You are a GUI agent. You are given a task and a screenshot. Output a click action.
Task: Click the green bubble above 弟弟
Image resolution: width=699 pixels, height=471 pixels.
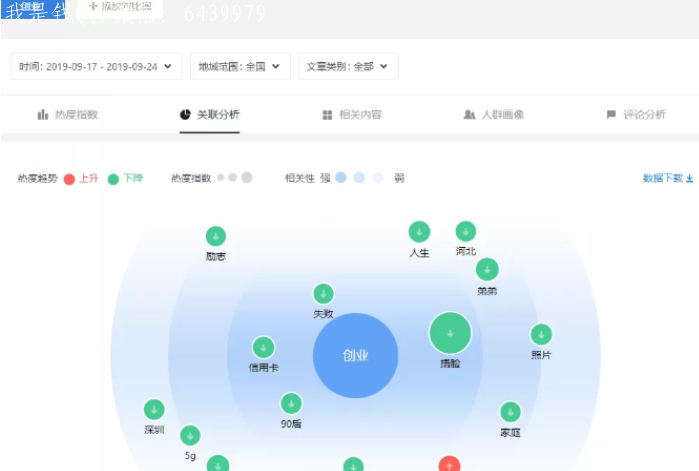pyautogui.click(x=487, y=270)
